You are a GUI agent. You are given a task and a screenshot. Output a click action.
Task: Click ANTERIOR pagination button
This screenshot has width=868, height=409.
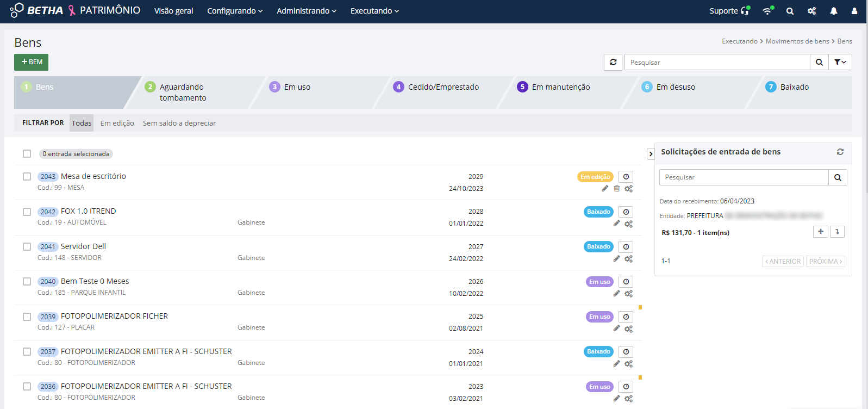tap(783, 262)
